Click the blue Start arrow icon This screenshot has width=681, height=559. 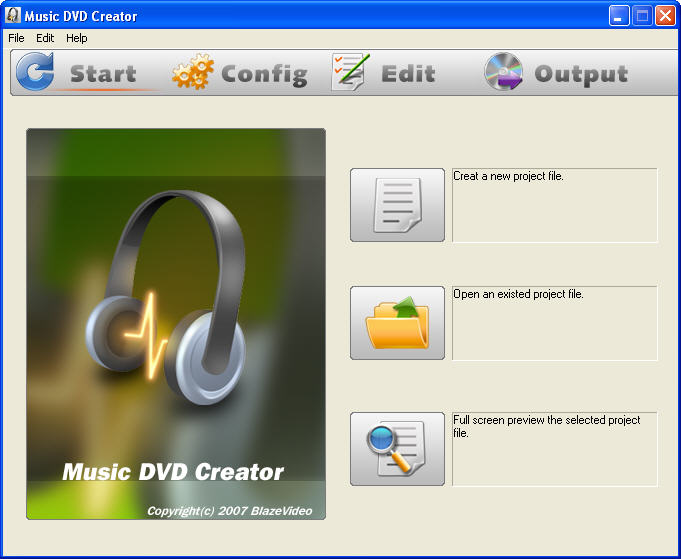(35, 72)
